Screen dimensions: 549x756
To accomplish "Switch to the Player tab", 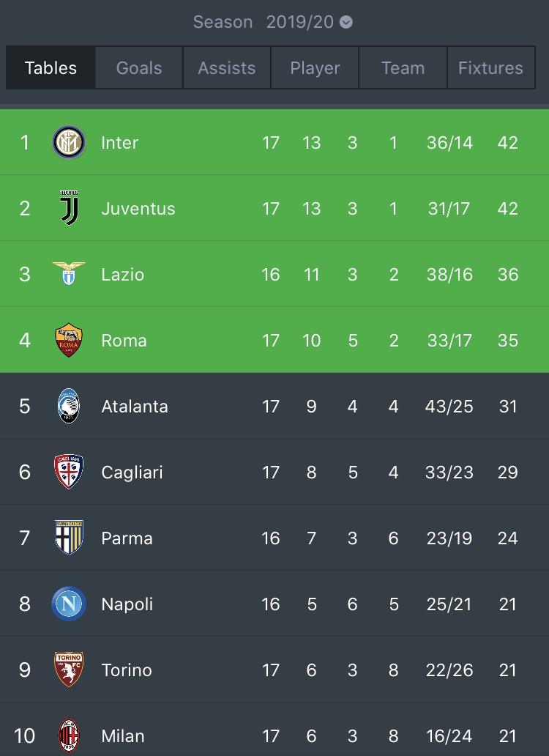I will 315,67.
